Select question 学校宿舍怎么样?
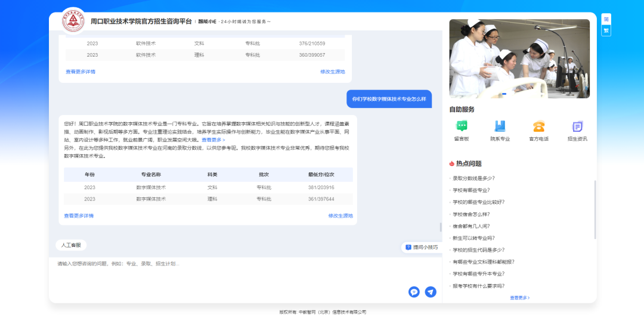The image size is (644, 322). pyautogui.click(x=471, y=214)
